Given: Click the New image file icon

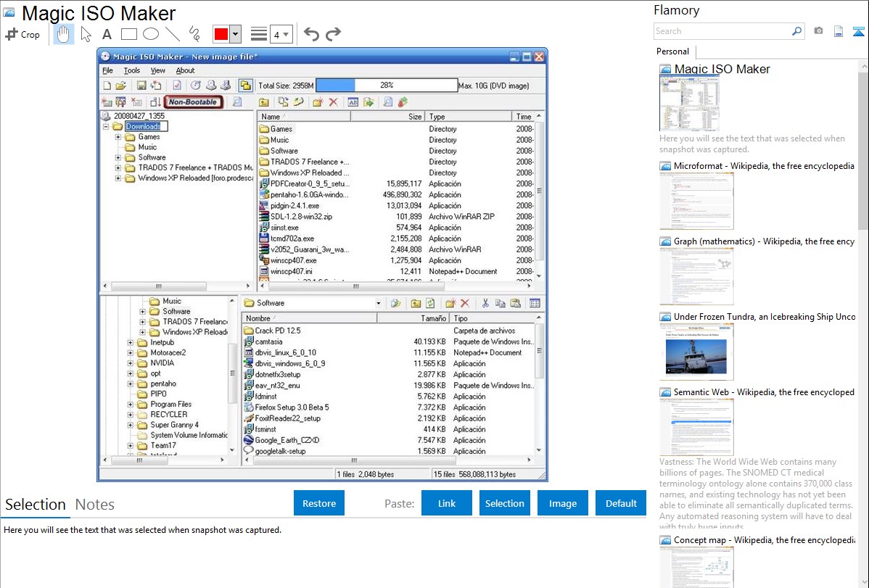Looking at the screenshot, I should click(x=107, y=86).
